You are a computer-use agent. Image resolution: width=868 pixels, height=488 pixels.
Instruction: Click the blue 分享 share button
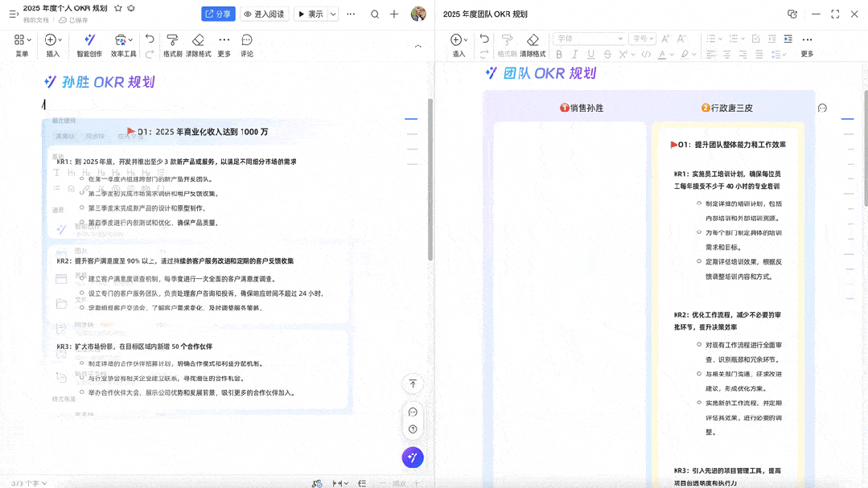[x=217, y=14]
